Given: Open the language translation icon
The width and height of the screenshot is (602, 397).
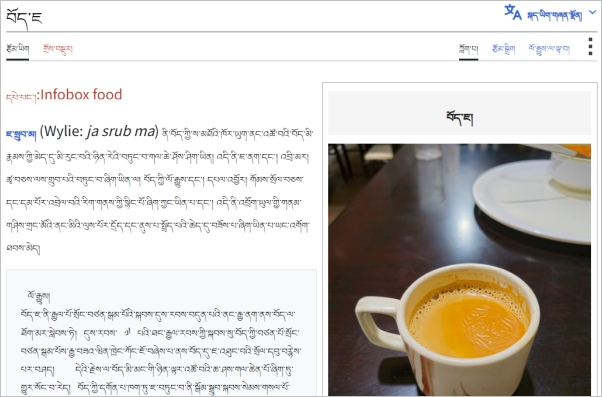Looking at the screenshot, I should (x=513, y=13).
